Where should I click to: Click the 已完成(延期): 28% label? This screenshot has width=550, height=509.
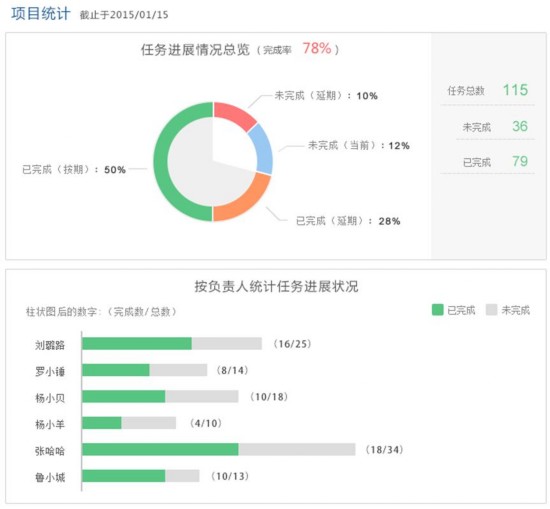[x=348, y=221]
